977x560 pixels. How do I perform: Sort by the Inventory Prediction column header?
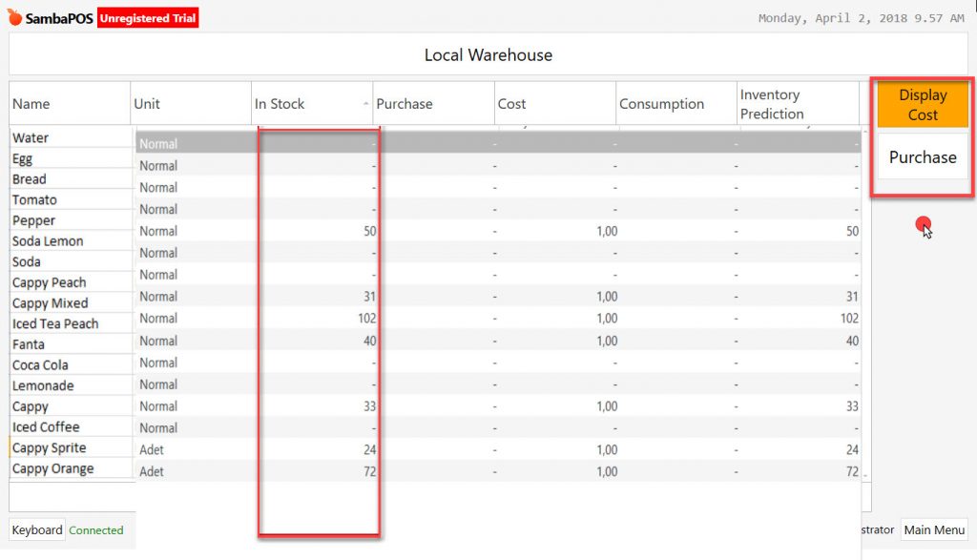pyautogui.click(x=799, y=103)
